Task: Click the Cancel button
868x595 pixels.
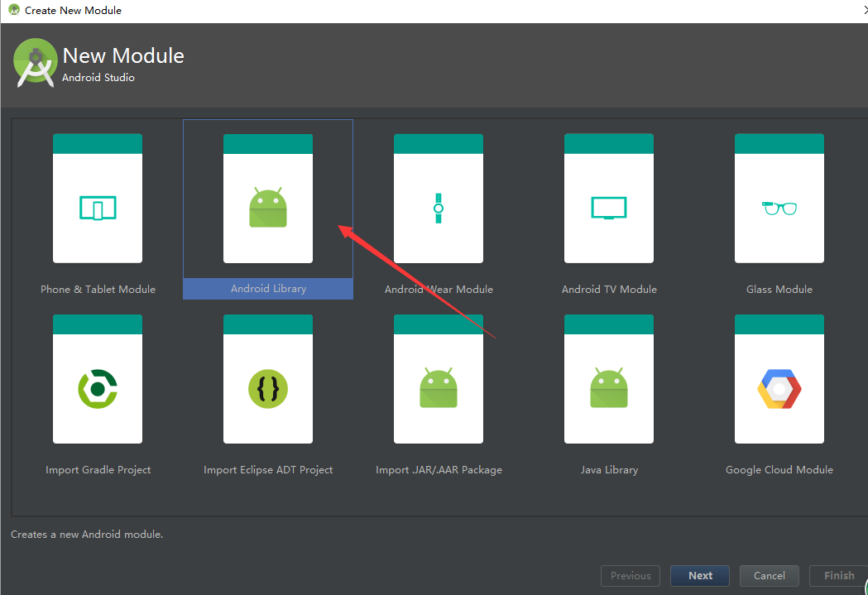Action: click(770, 576)
